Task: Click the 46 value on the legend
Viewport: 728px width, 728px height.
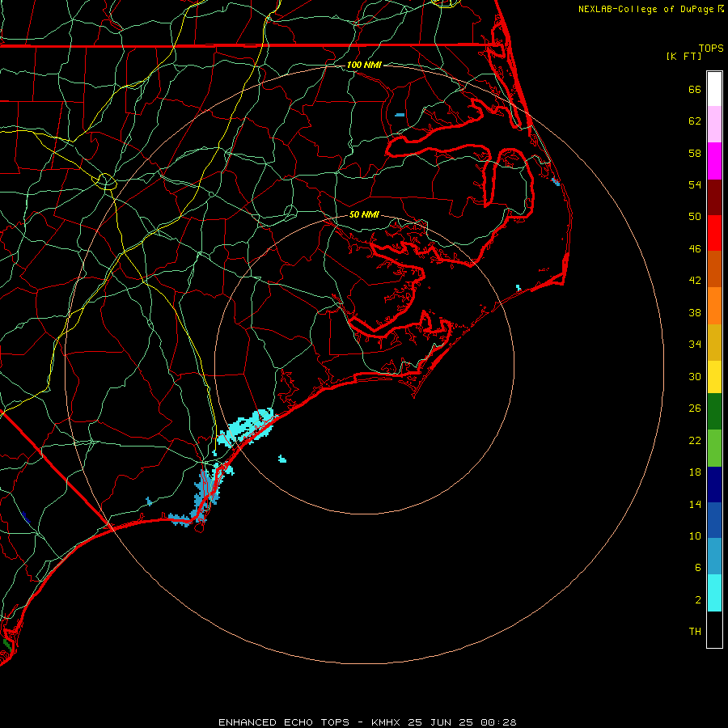Action: coord(695,249)
